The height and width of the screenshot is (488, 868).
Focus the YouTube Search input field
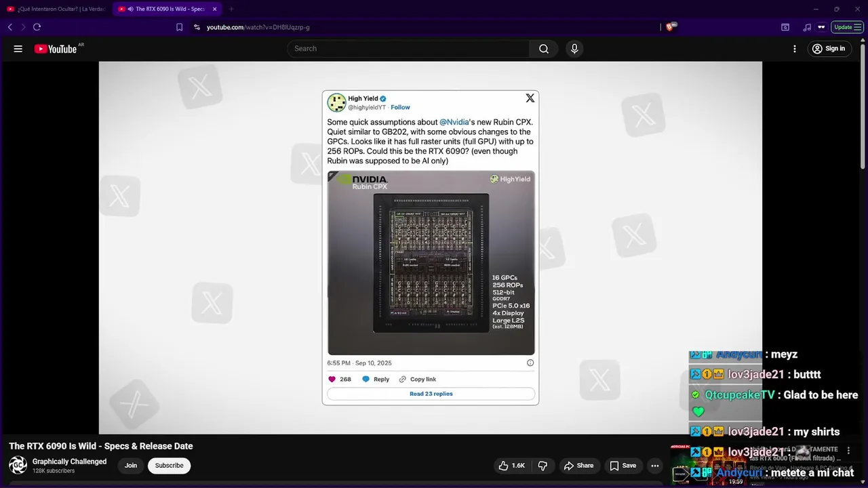(408, 49)
